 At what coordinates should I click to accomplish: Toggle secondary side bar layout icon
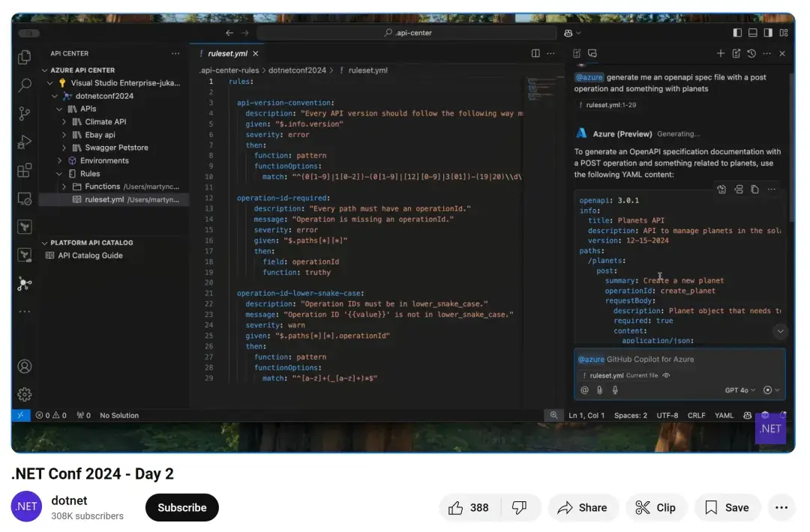coord(768,32)
